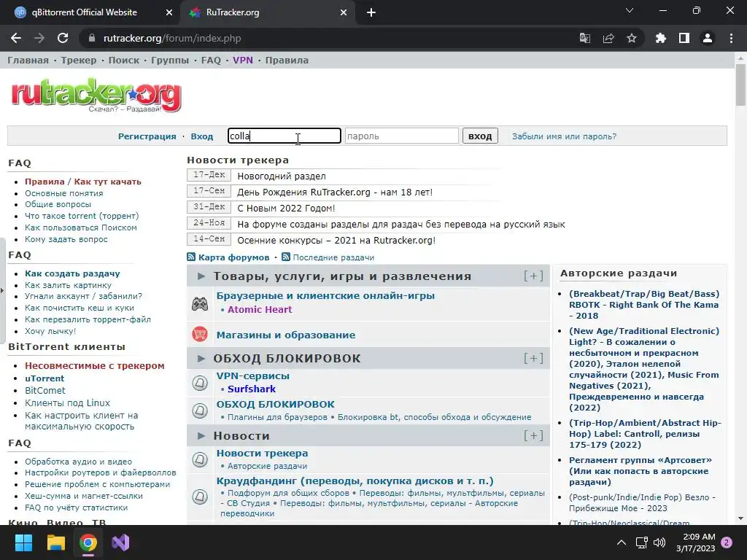Click the browser forward arrow

click(x=39, y=38)
